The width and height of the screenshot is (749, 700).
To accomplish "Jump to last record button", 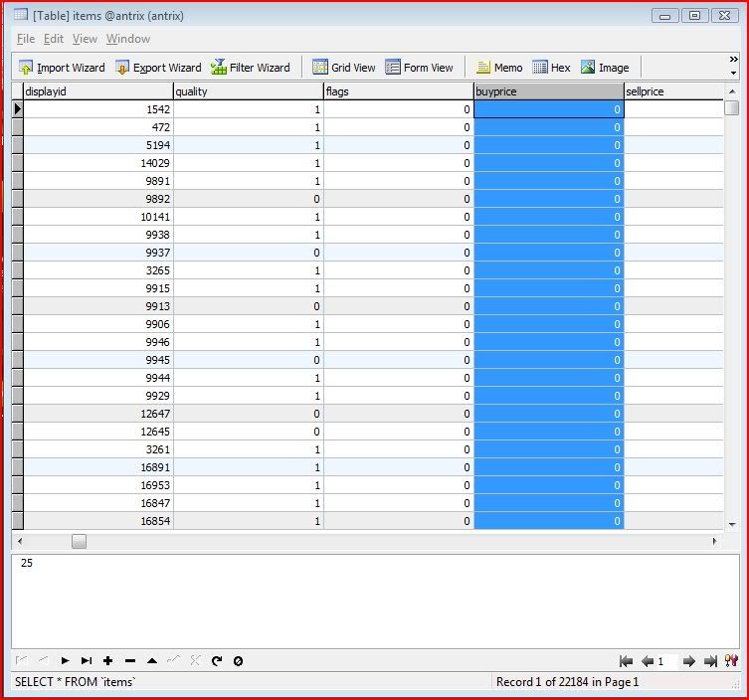I will [87, 660].
